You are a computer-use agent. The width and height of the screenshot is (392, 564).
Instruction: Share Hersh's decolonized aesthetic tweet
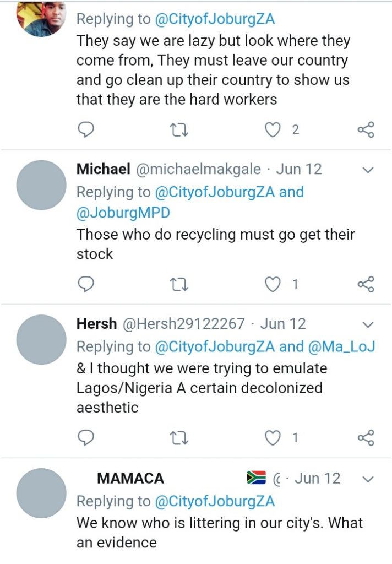tap(366, 438)
